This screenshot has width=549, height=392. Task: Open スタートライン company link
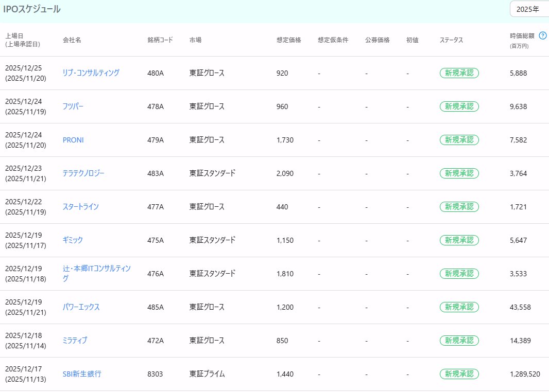click(80, 207)
